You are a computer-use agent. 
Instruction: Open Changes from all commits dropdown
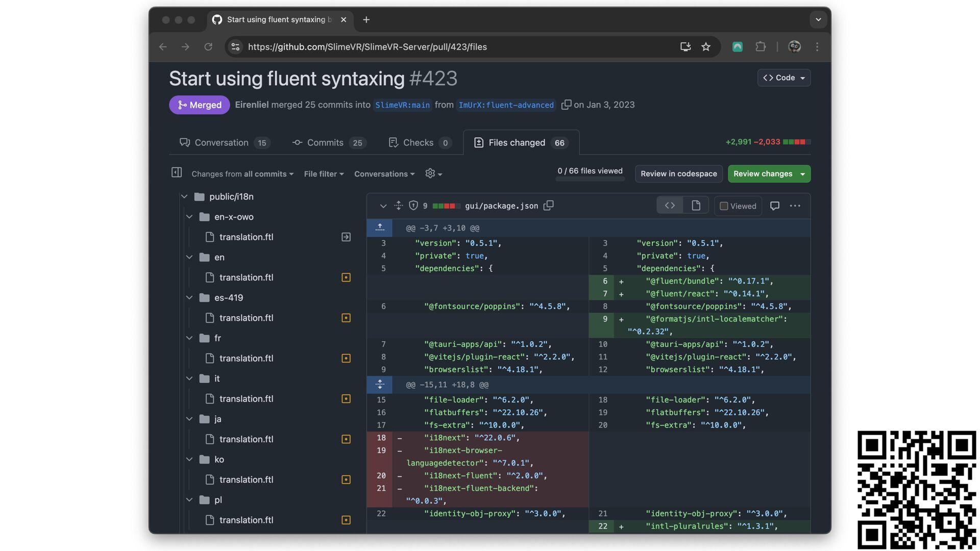242,174
